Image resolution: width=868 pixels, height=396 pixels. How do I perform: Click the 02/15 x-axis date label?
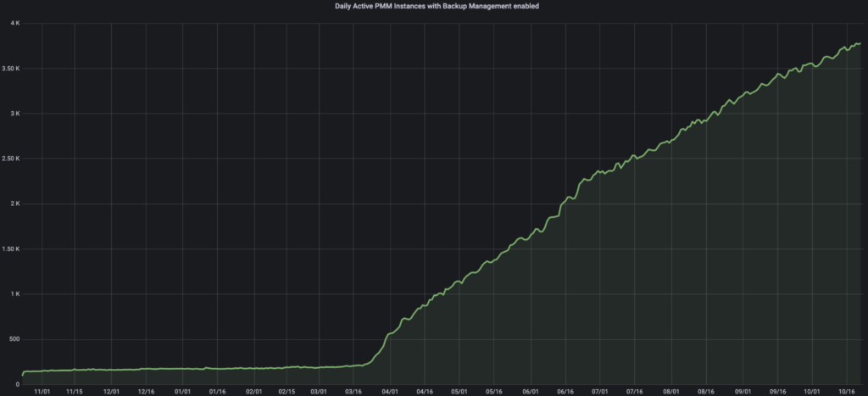[287, 391]
